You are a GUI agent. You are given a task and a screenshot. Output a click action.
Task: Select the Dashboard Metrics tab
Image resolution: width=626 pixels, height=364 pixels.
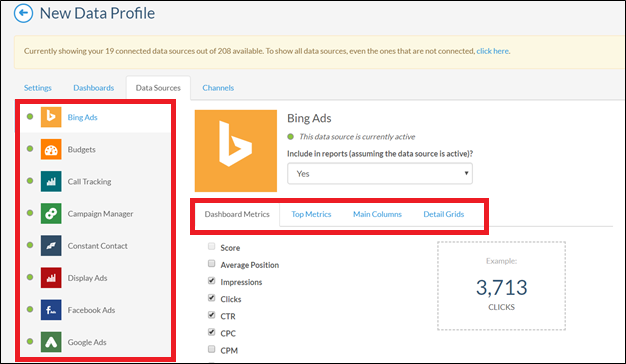coord(237,214)
